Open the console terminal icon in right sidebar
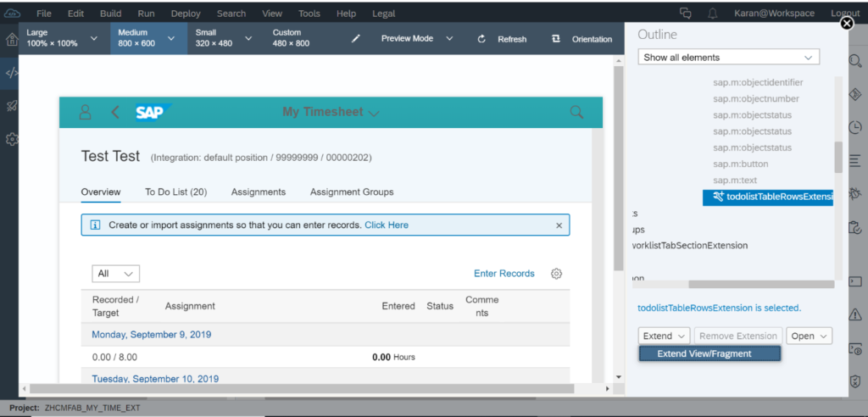The height and width of the screenshot is (417, 868). (856, 281)
